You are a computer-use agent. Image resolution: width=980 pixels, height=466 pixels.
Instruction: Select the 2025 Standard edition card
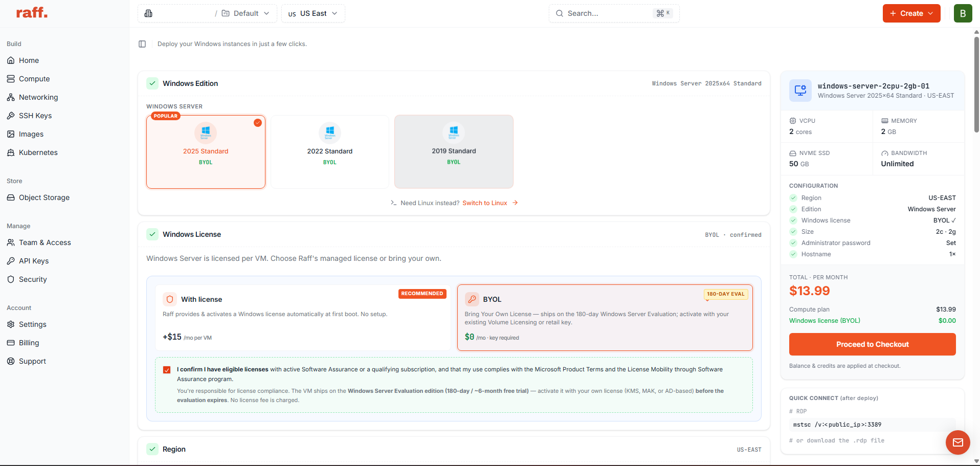click(x=206, y=152)
